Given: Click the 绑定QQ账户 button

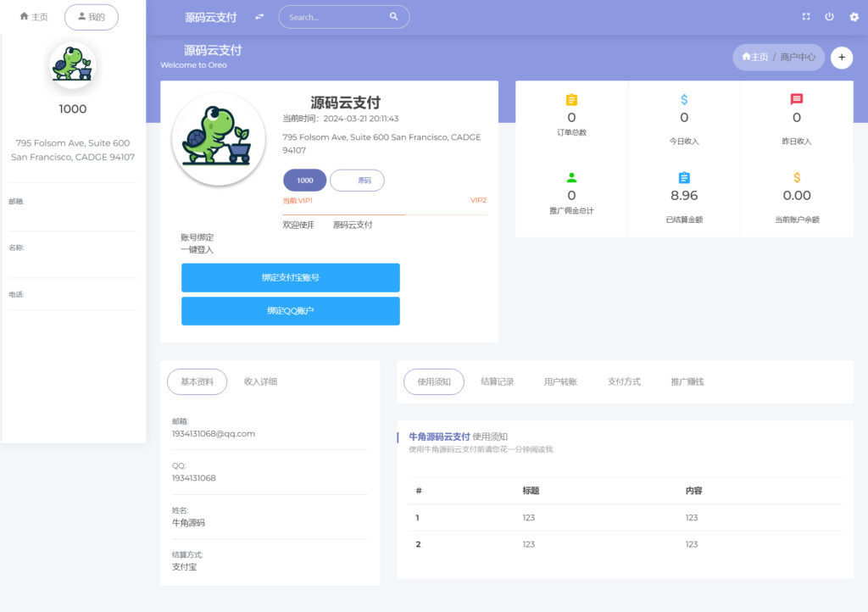Looking at the screenshot, I should (x=291, y=311).
